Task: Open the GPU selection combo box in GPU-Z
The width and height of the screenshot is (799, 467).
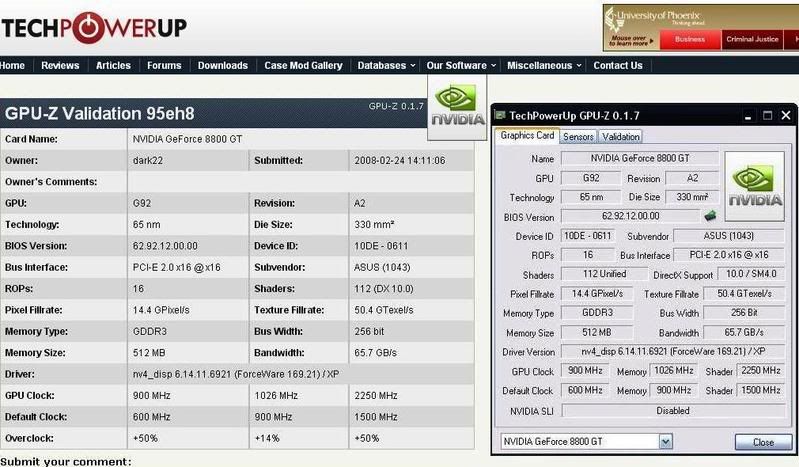Action: tap(610, 442)
